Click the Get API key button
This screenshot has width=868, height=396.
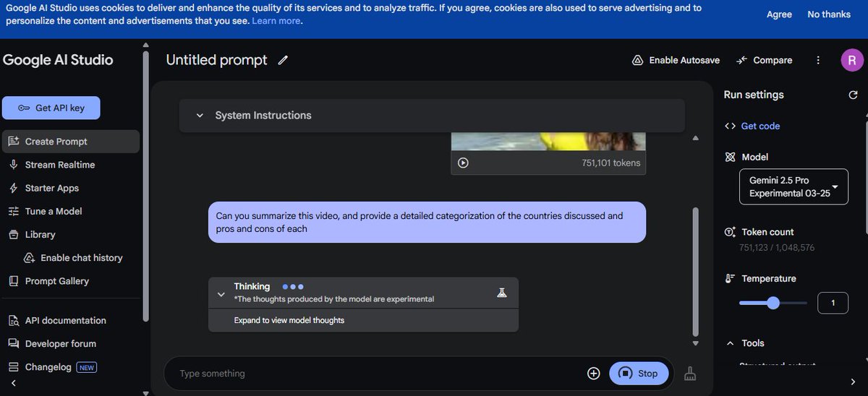point(51,108)
